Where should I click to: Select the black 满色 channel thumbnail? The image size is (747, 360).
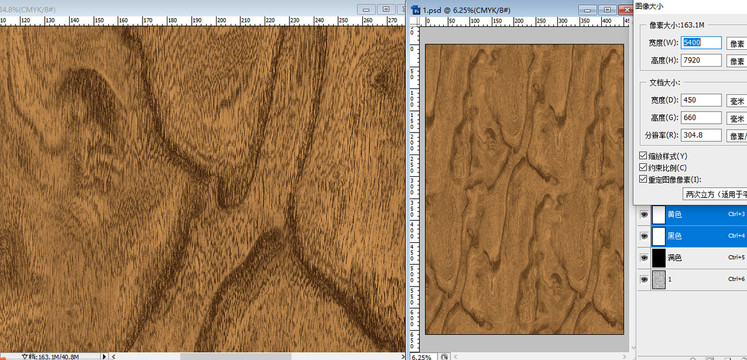[x=658, y=258]
